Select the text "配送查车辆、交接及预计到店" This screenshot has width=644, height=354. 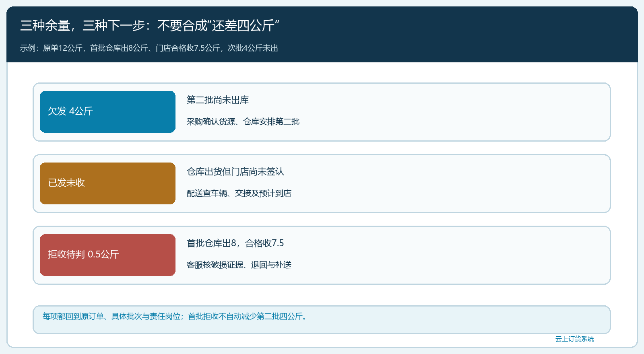pyautogui.click(x=239, y=193)
